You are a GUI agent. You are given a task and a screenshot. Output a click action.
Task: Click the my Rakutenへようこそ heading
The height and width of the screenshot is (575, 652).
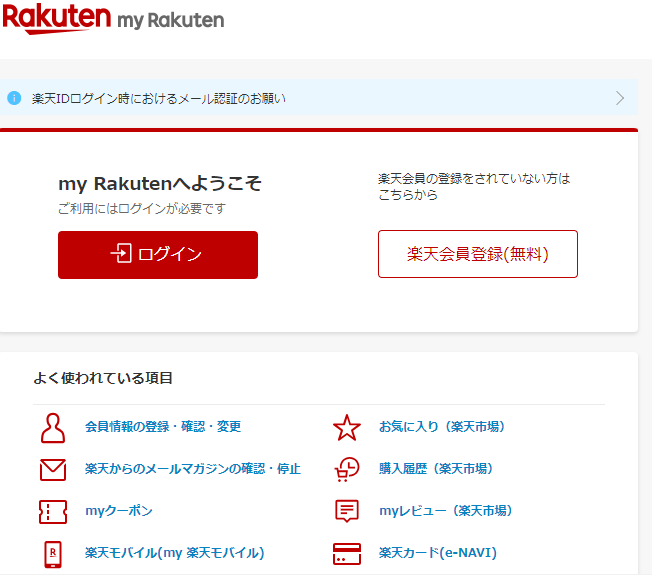[x=160, y=183]
